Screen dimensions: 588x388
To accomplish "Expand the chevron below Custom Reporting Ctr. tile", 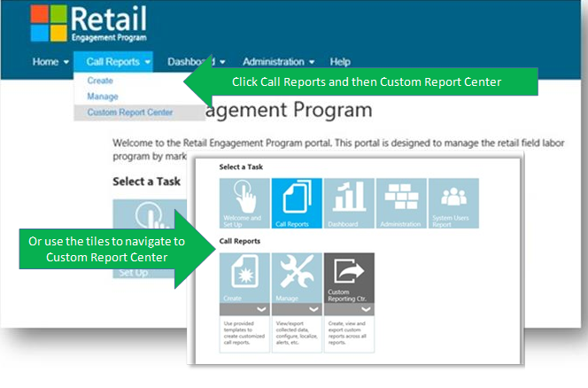I will (366, 311).
